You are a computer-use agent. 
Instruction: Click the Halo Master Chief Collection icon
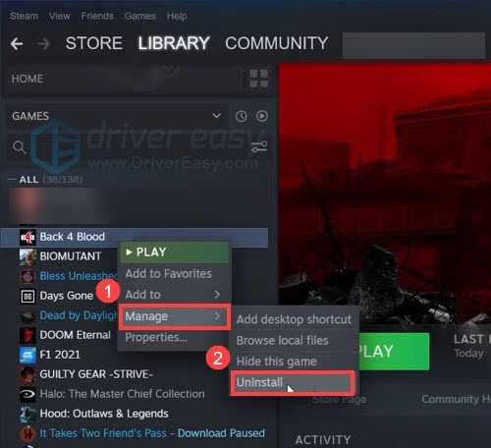[27, 394]
